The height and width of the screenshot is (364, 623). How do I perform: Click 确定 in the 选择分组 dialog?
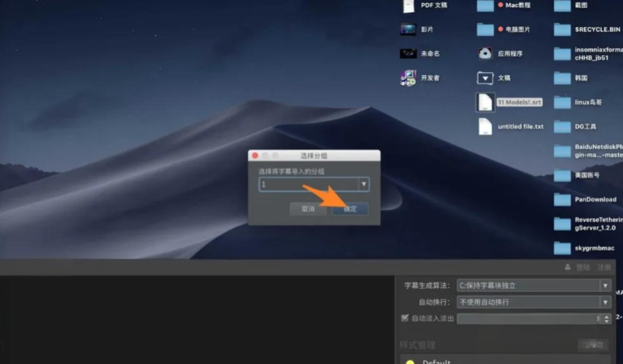[x=350, y=209]
